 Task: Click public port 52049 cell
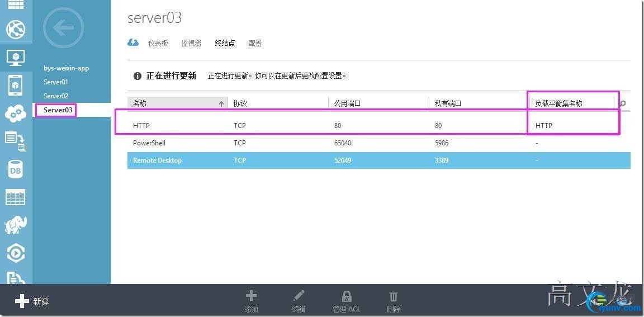coord(343,160)
